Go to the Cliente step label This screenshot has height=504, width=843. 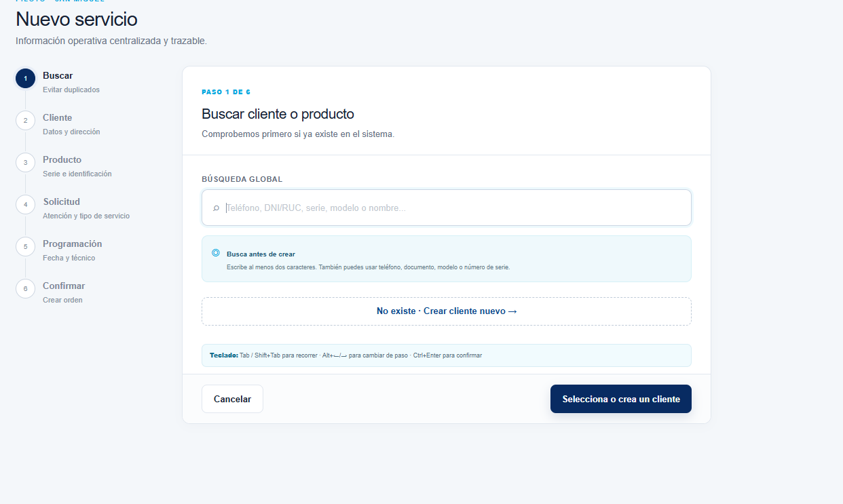coord(57,117)
